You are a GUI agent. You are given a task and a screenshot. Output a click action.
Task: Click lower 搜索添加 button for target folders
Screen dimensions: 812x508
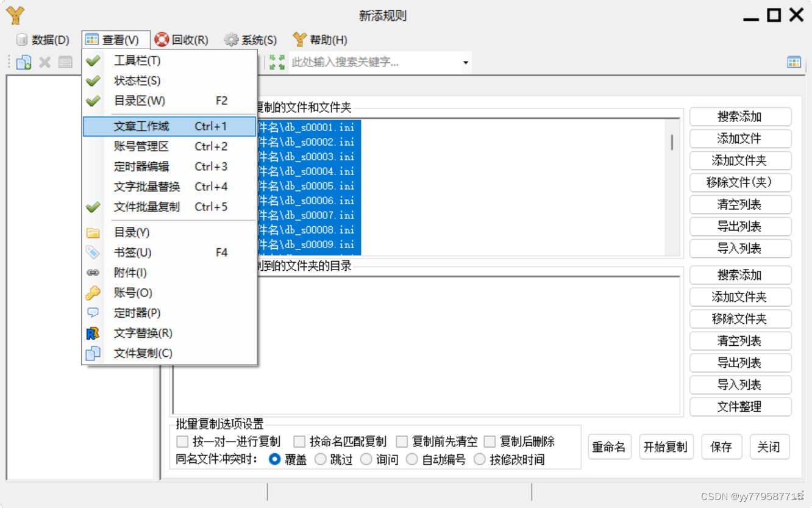point(740,275)
